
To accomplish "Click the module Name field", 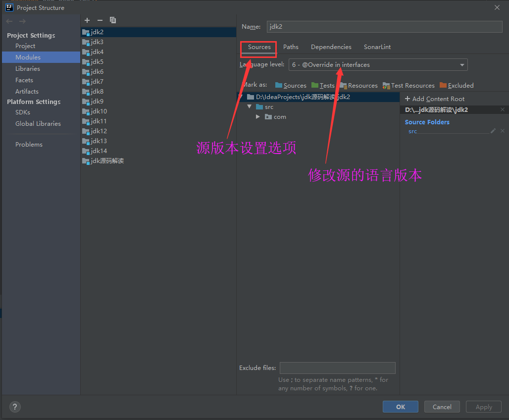I will pyautogui.click(x=384, y=27).
